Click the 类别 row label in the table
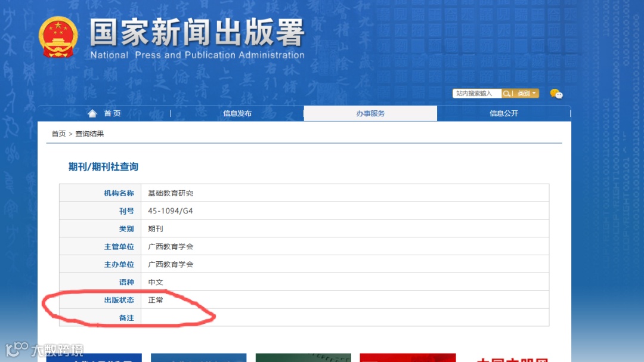The height and width of the screenshot is (362, 644). point(126,229)
